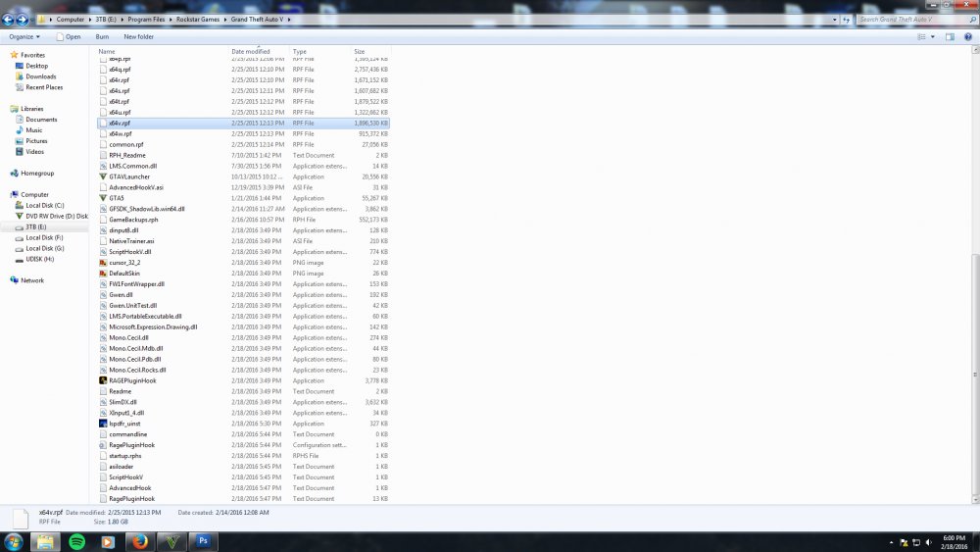Click the vertical scrollbar of file list
The height and width of the screenshot is (552, 980).
[x=975, y=376]
